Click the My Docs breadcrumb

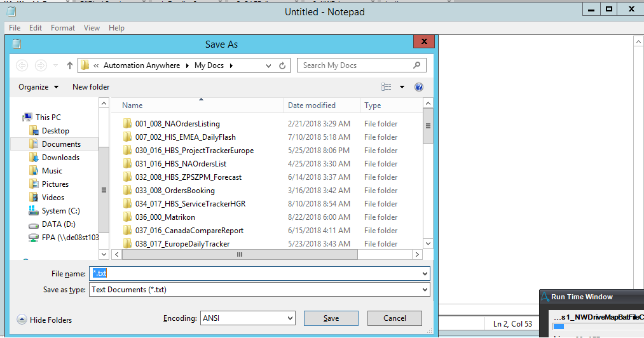209,65
